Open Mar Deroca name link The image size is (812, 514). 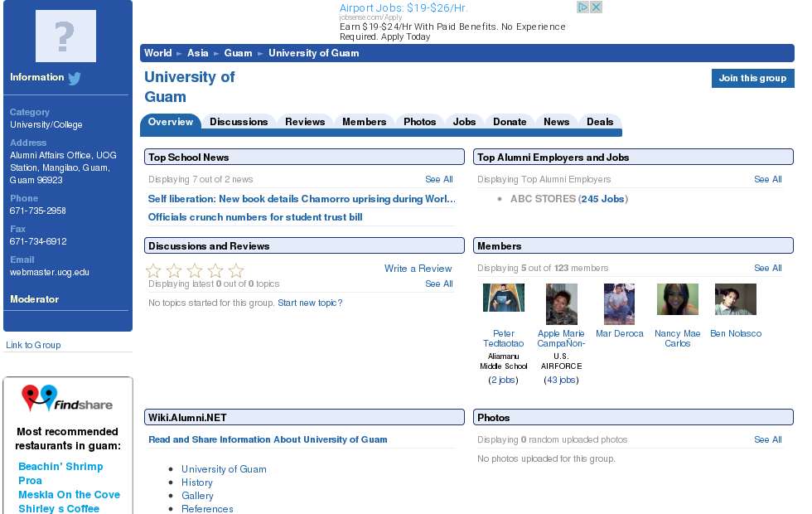620,333
